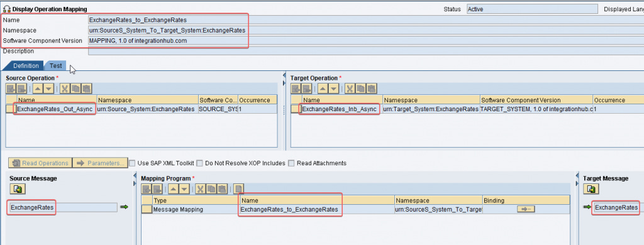Screen dimensions: 644x245
Task: Click copy icon in Source Operation toolbar
Action: (x=75, y=88)
